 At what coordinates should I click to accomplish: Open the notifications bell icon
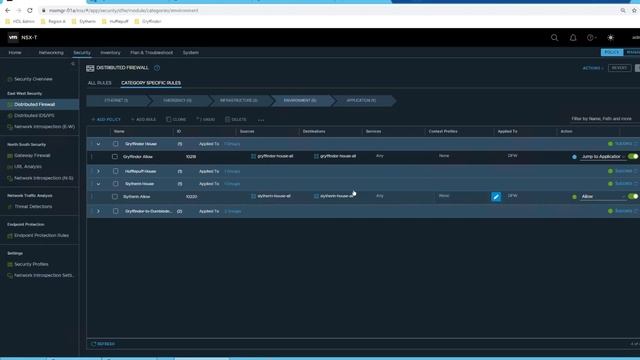click(x=573, y=38)
